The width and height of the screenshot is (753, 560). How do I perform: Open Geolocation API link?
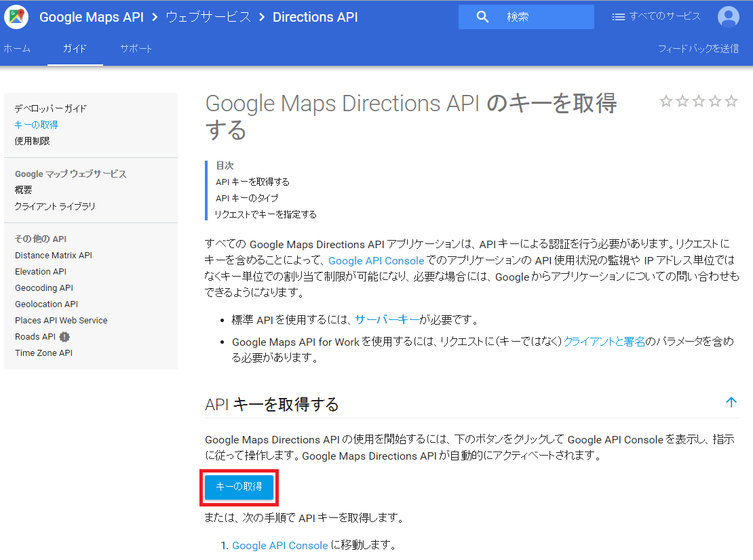(46, 304)
